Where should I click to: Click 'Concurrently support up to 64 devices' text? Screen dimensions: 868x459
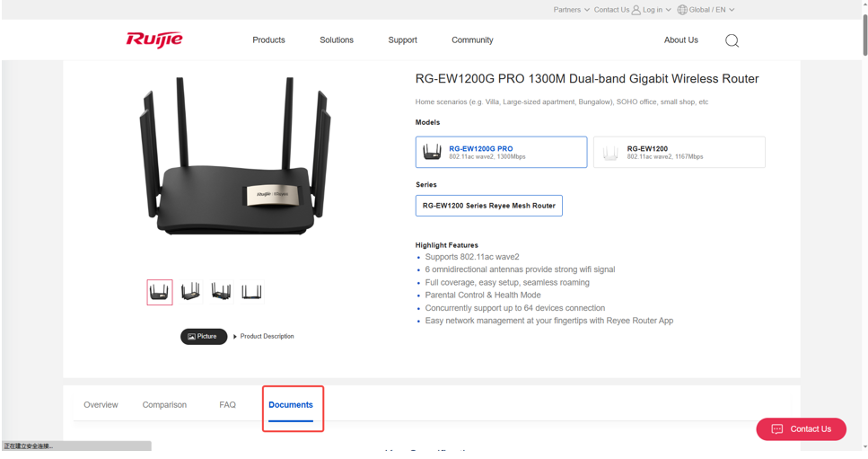pyautogui.click(x=515, y=308)
